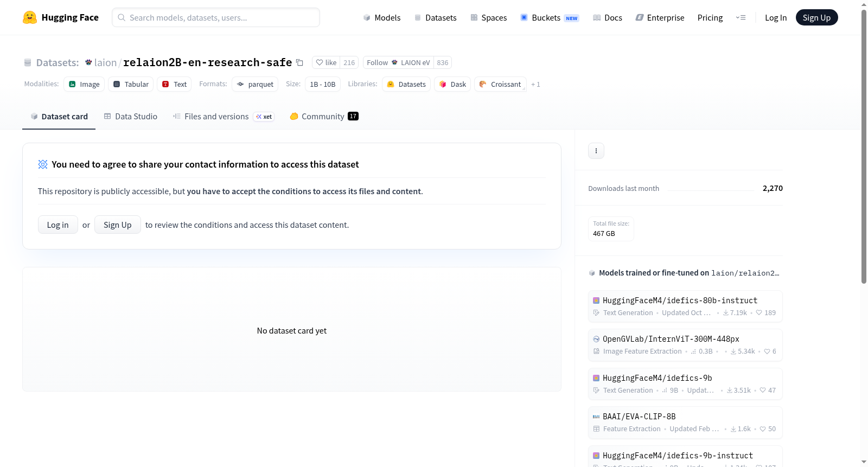The image size is (868, 467).
Task: Click the like heart button
Action: (x=326, y=62)
